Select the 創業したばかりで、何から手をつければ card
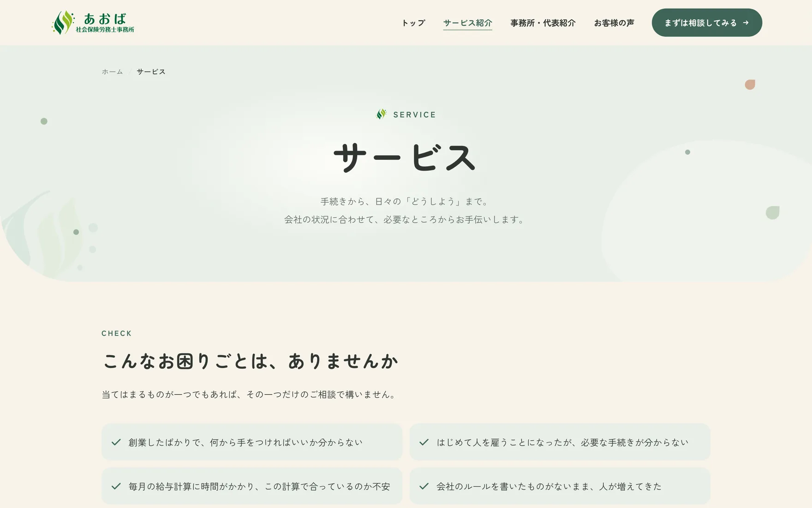This screenshot has width=812, height=508. coord(252,442)
